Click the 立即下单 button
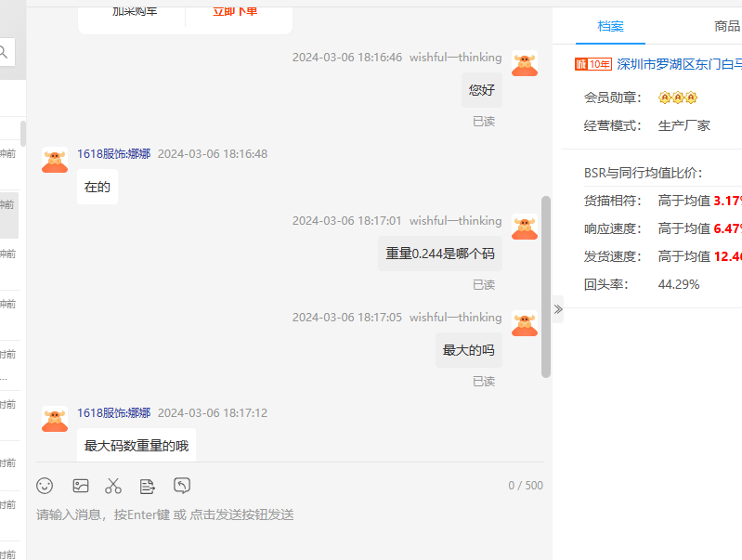 [235, 10]
